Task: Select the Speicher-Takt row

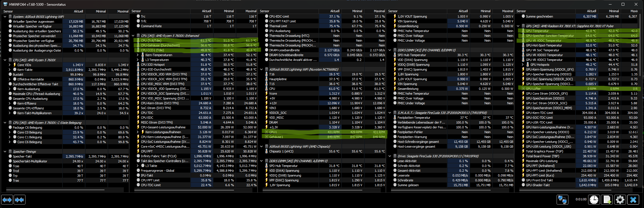Action: click(65, 156)
